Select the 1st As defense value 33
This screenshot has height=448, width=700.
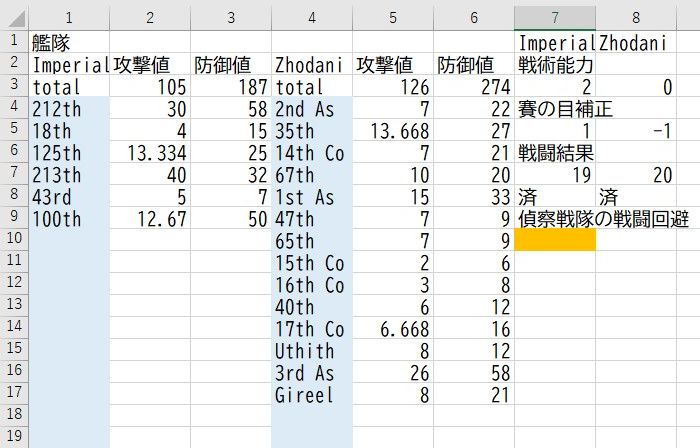click(x=474, y=195)
